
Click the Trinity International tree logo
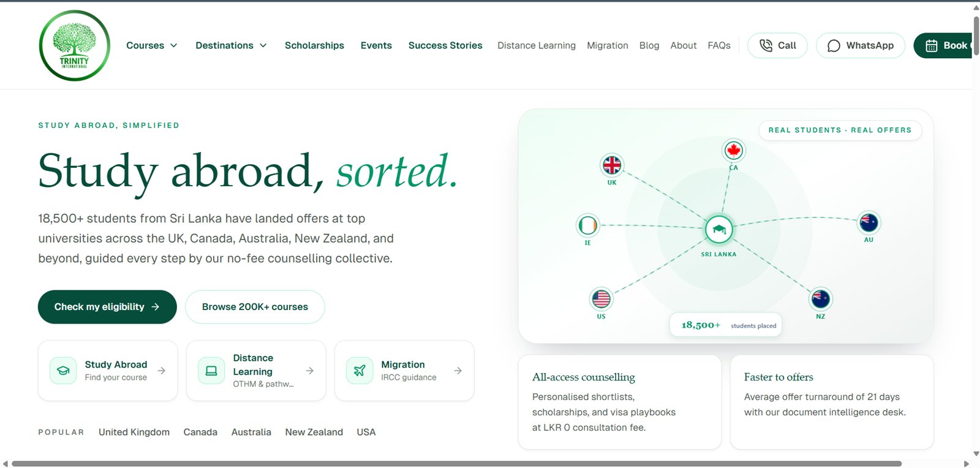(75, 45)
